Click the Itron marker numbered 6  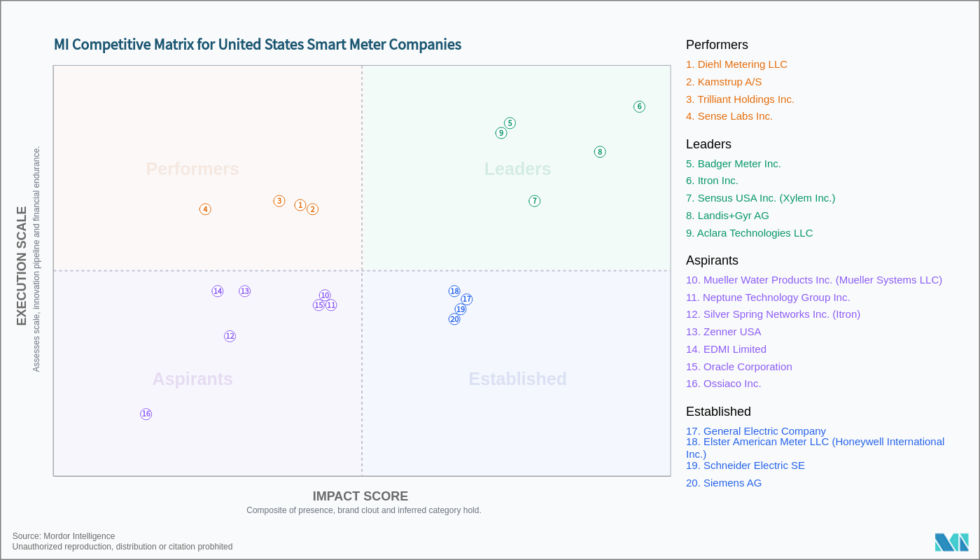(639, 107)
